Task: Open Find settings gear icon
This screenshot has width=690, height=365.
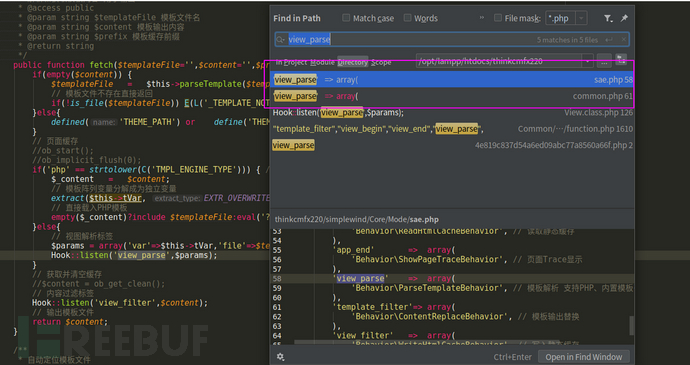Action: (280, 357)
